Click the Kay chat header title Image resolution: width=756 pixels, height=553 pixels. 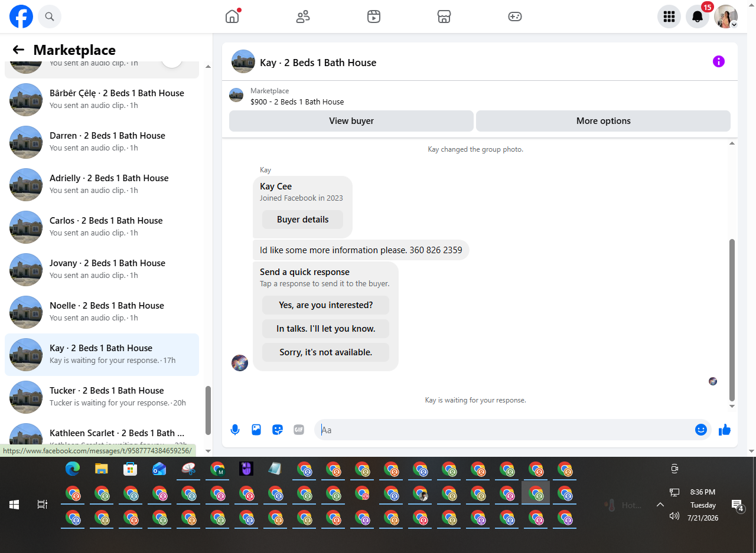pyautogui.click(x=318, y=63)
